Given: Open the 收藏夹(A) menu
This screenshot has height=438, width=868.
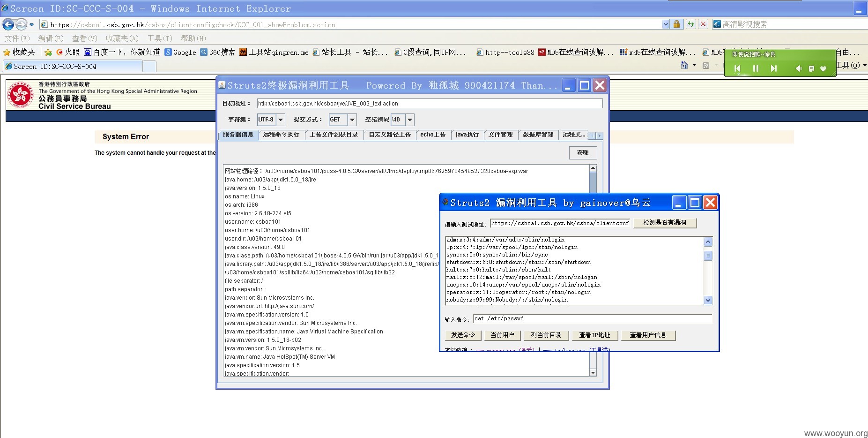Looking at the screenshot, I should tap(122, 38).
